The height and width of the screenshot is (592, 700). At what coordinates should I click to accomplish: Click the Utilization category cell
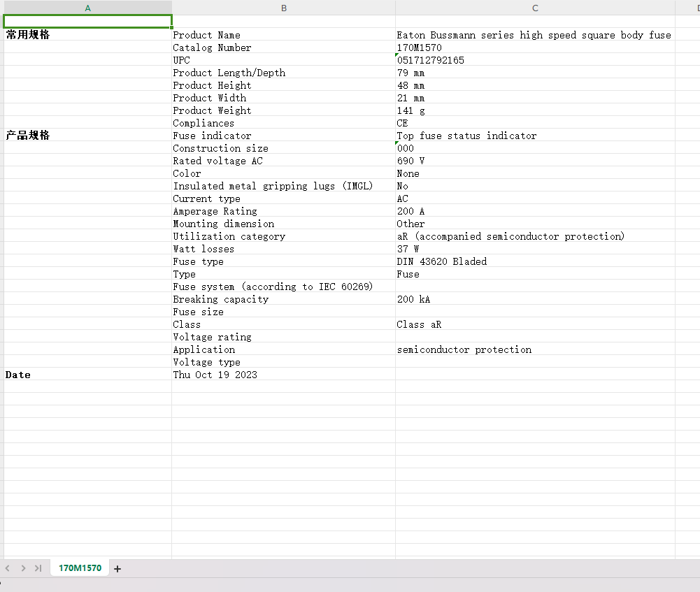click(283, 236)
